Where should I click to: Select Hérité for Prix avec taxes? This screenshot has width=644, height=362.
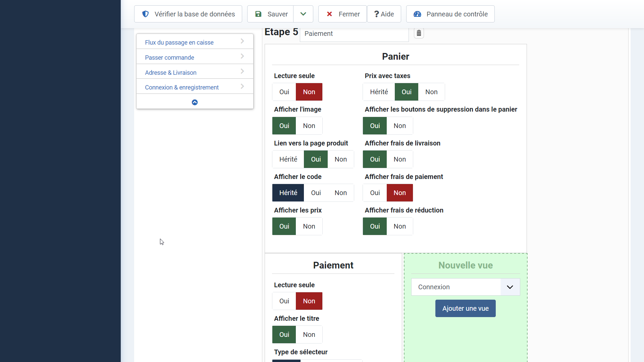[x=379, y=92]
